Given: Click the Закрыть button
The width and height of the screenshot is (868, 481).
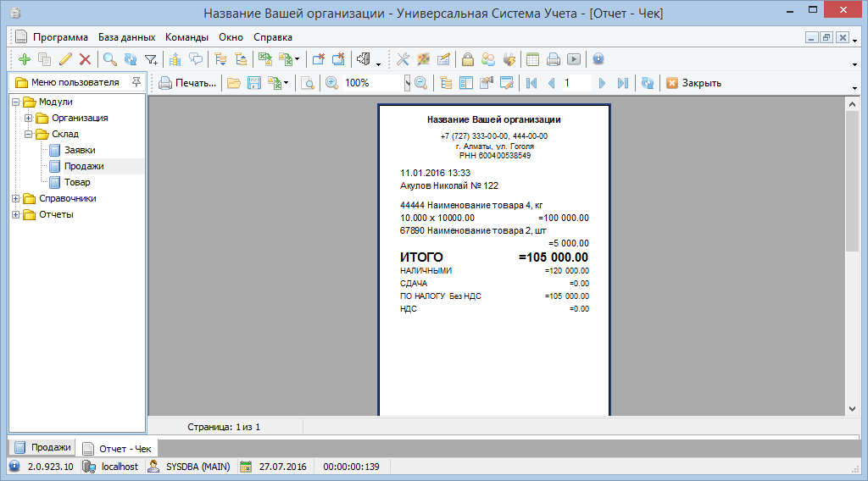Looking at the screenshot, I should coord(693,83).
